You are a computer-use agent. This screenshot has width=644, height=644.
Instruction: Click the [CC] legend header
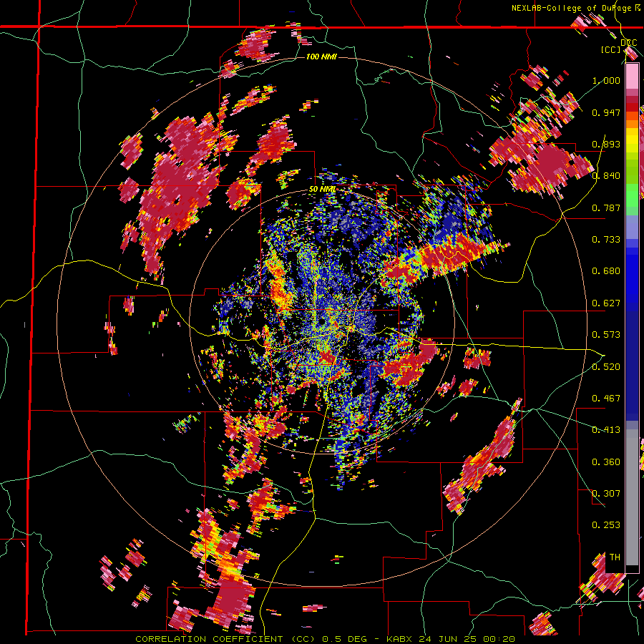point(611,49)
